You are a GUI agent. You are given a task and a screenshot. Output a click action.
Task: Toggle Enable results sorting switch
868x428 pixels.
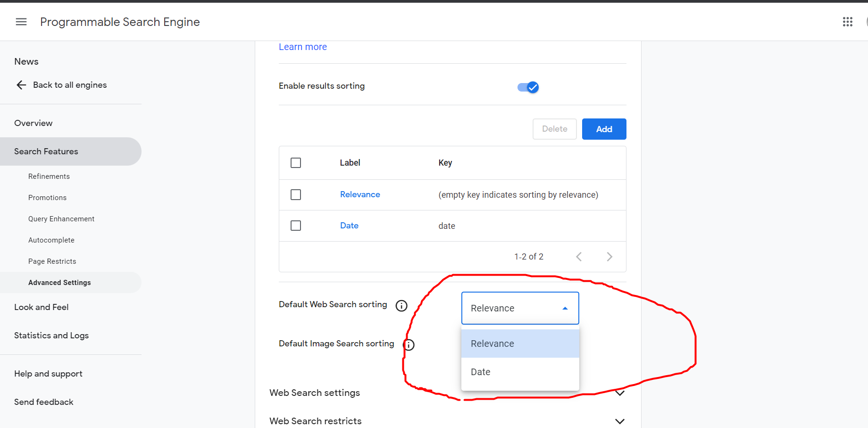[528, 87]
